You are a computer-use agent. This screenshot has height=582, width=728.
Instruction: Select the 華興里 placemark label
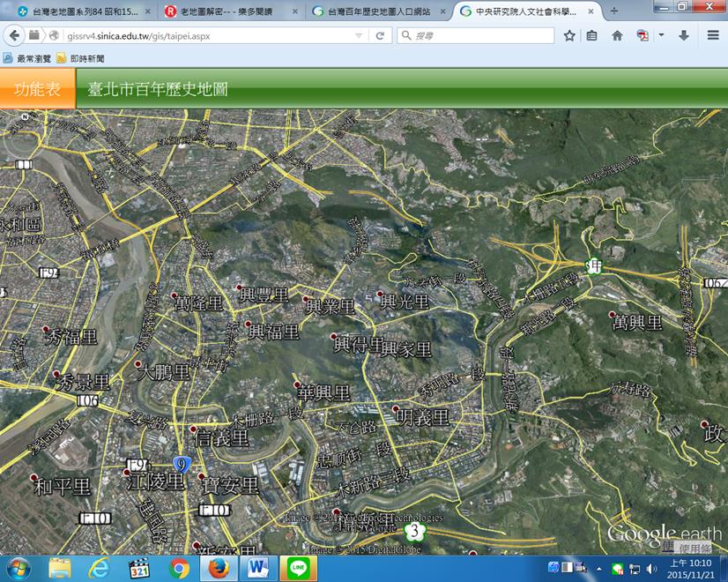(x=323, y=393)
